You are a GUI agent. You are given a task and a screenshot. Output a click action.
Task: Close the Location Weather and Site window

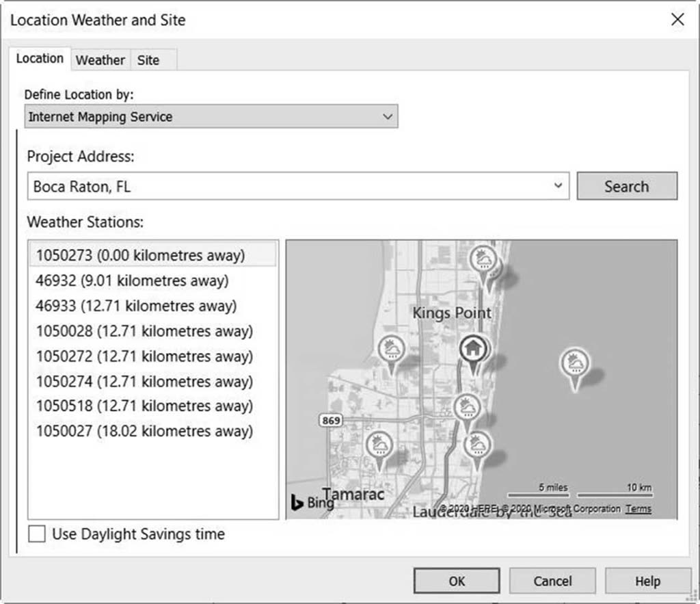pos(677,19)
